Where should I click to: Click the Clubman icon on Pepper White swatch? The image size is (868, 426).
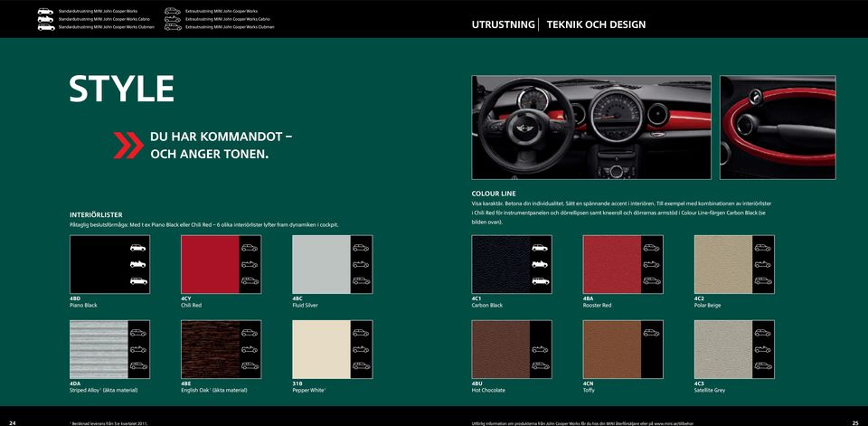[361, 365]
